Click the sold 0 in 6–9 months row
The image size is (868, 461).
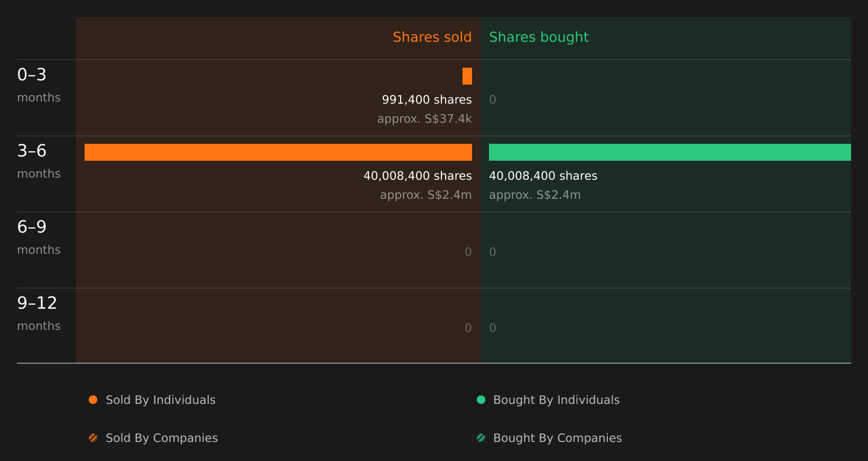[468, 252]
